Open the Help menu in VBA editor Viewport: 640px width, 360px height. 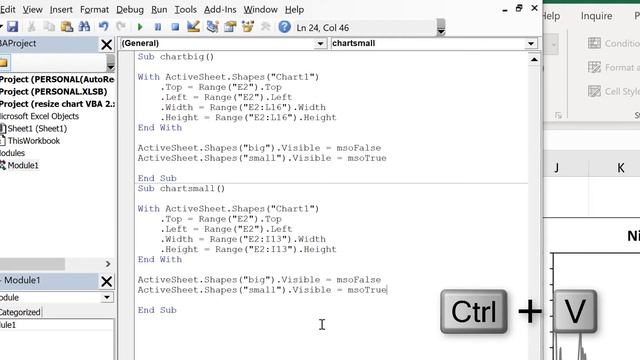[x=294, y=9]
